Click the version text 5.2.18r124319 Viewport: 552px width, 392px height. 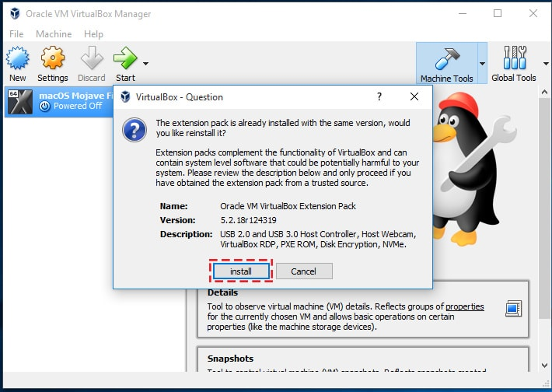tap(248, 220)
